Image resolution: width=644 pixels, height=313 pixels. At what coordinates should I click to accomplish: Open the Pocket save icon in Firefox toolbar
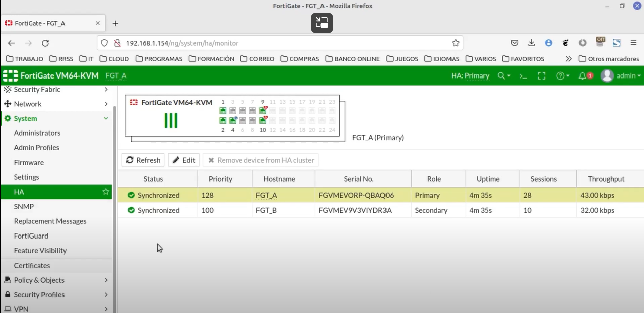click(x=514, y=43)
